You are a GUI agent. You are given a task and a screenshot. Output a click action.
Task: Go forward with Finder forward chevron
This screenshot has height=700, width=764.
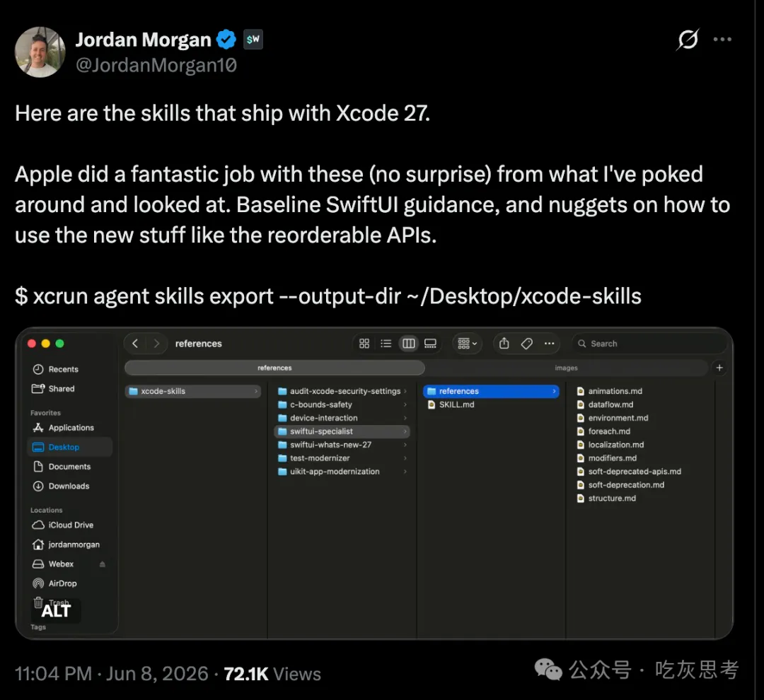156,344
